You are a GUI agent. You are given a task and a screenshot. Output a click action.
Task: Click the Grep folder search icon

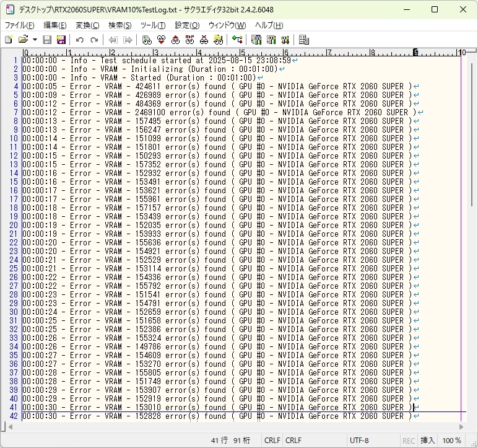(x=218, y=40)
